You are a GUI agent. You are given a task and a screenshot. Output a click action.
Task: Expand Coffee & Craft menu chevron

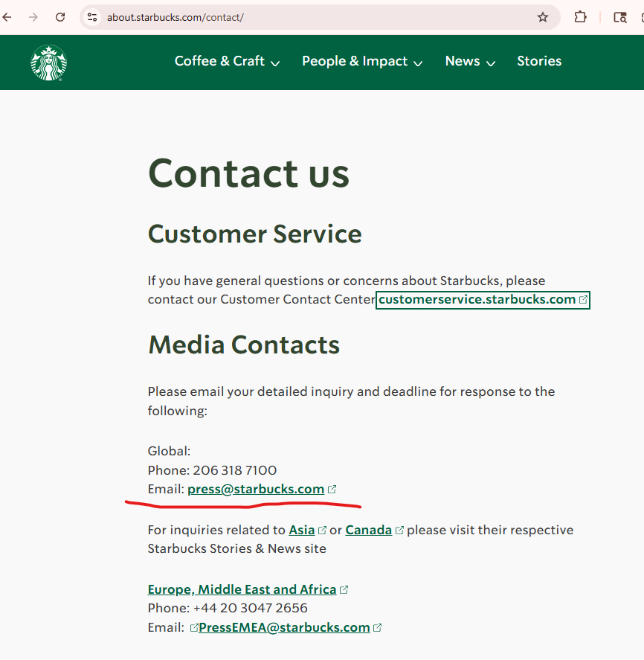pyautogui.click(x=275, y=63)
